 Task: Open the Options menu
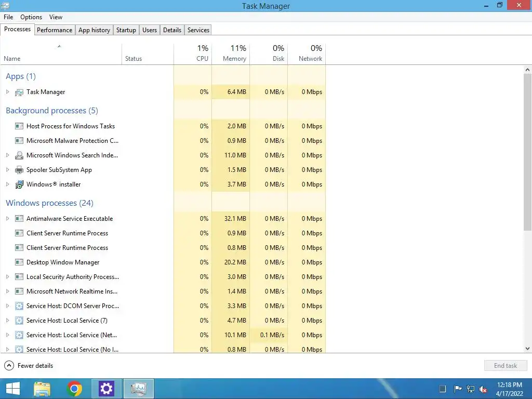coord(31,17)
